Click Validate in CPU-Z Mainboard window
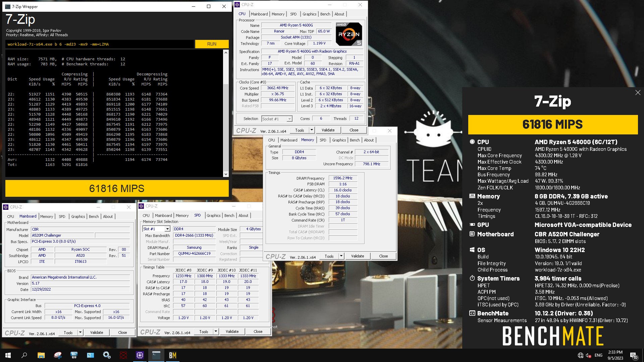The width and height of the screenshot is (644, 362). coord(97,333)
